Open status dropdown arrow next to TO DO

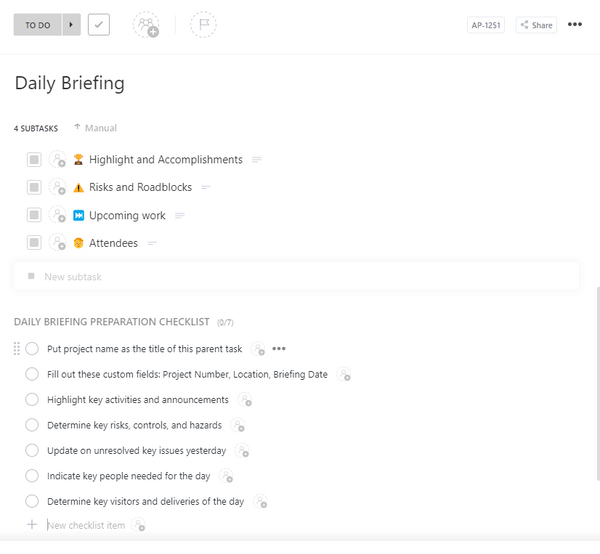71,25
